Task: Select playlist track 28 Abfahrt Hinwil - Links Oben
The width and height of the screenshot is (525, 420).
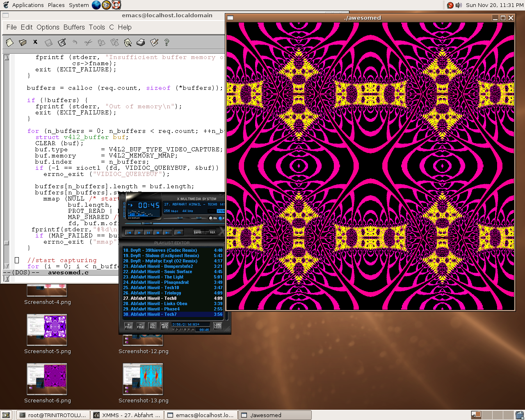Action: tap(173, 304)
